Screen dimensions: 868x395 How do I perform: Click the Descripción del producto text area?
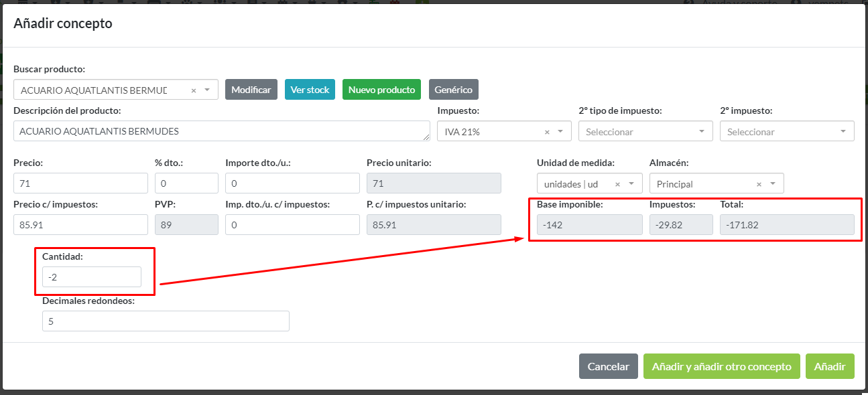pyautogui.click(x=221, y=131)
